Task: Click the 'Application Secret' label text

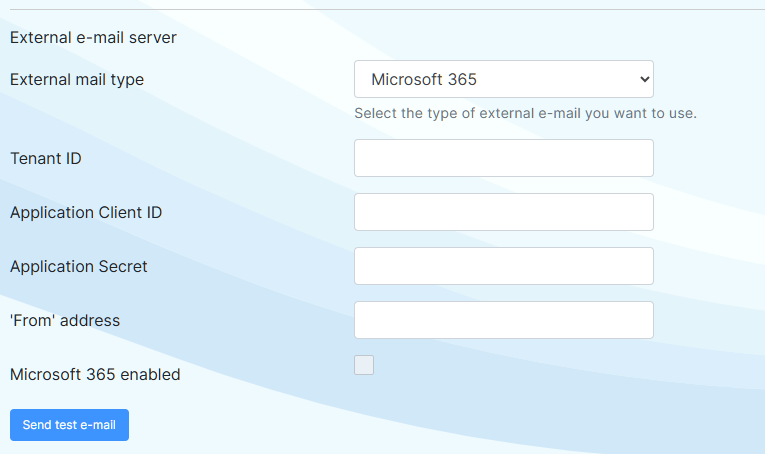Action: click(79, 267)
